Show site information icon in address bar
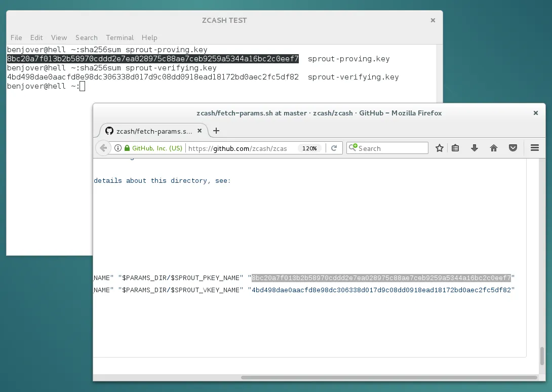 pos(118,148)
